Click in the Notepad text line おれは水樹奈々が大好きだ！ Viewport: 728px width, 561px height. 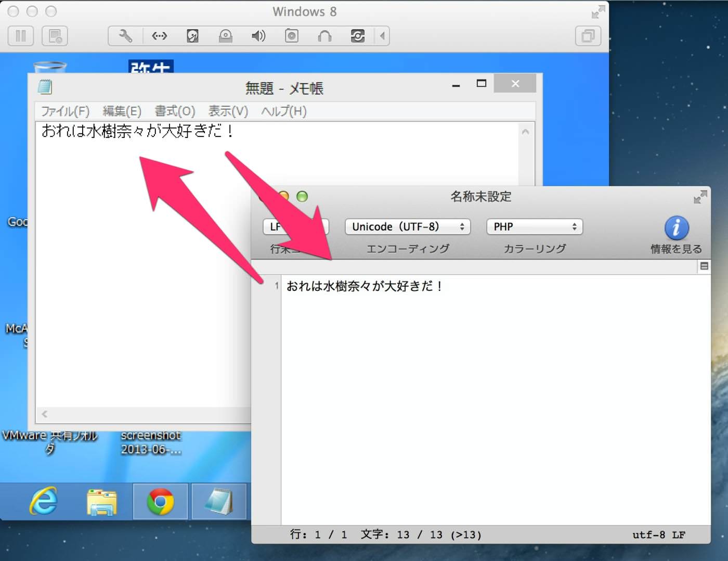coord(138,131)
